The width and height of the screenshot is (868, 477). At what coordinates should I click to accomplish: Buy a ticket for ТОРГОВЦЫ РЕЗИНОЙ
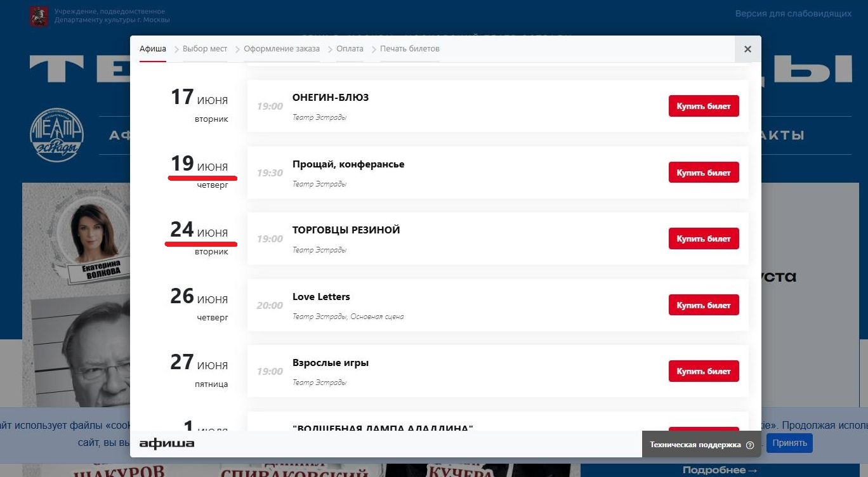[x=704, y=238]
